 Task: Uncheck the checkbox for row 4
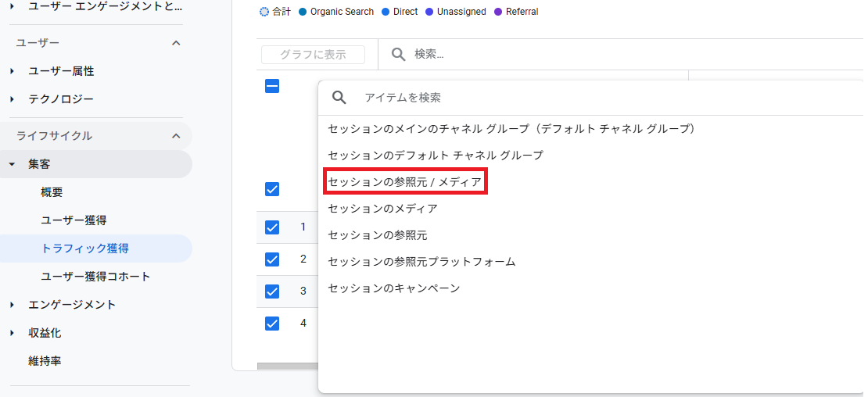click(x=272, y=323)
